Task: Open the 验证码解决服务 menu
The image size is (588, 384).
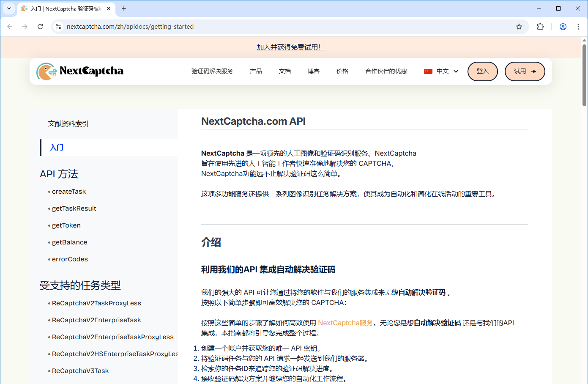Action: point(212,71)
